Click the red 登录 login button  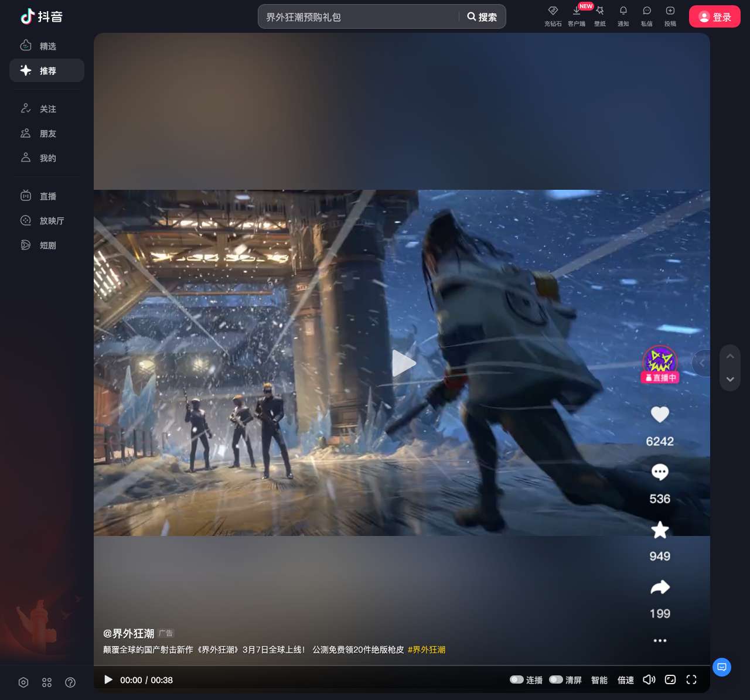[x=715, y=16]
